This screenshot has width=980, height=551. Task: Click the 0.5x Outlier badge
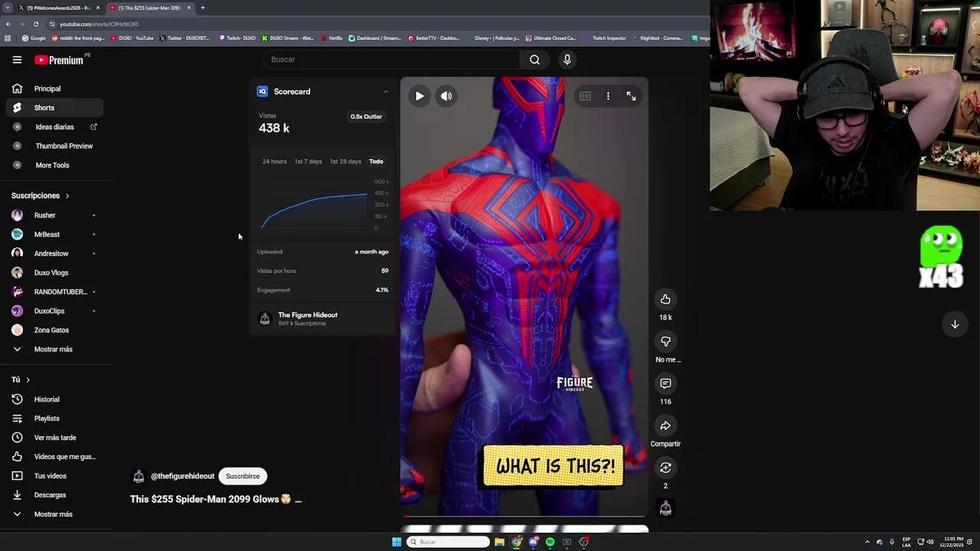coord(366,117)
